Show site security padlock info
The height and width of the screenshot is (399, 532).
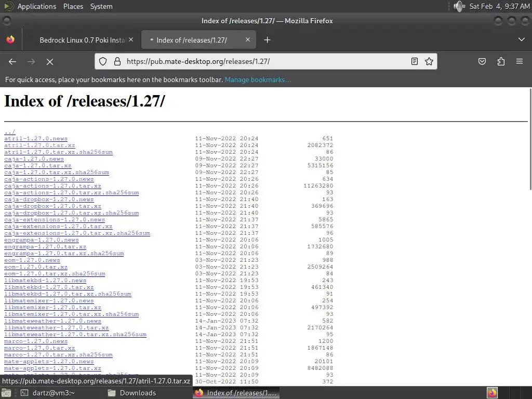[x=117, y=61]
